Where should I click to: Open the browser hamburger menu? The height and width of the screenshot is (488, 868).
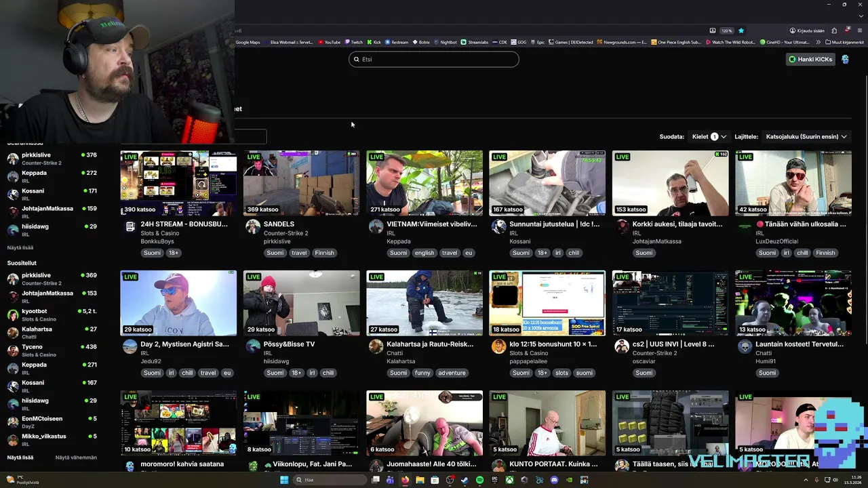pyautogui.click(x=860, y=30)
